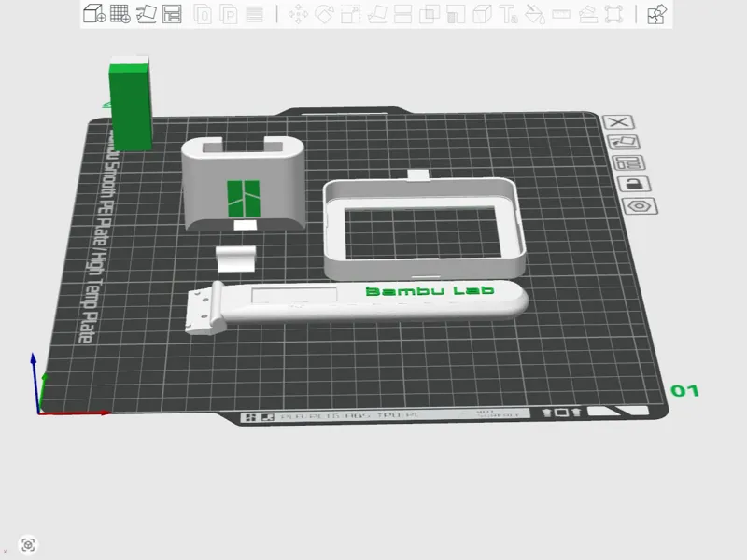This screenshot has height=560, width=747.
Task: Click the square-frame icon before the last separator
Action: (x=613, y=14)
